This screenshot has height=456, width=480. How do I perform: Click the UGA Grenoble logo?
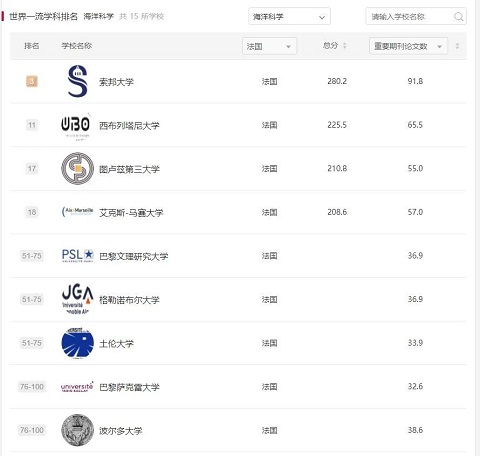(77, 299)
